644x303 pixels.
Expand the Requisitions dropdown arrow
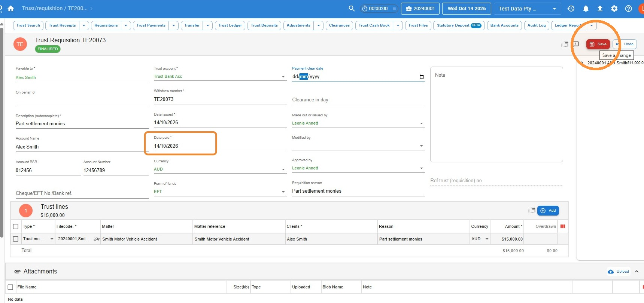[126, 25]
